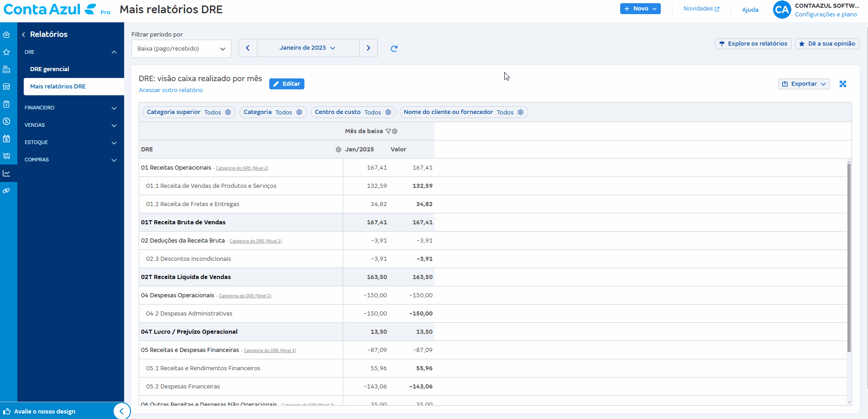Select DRE gerencial in the sidebar

point(50,69)
